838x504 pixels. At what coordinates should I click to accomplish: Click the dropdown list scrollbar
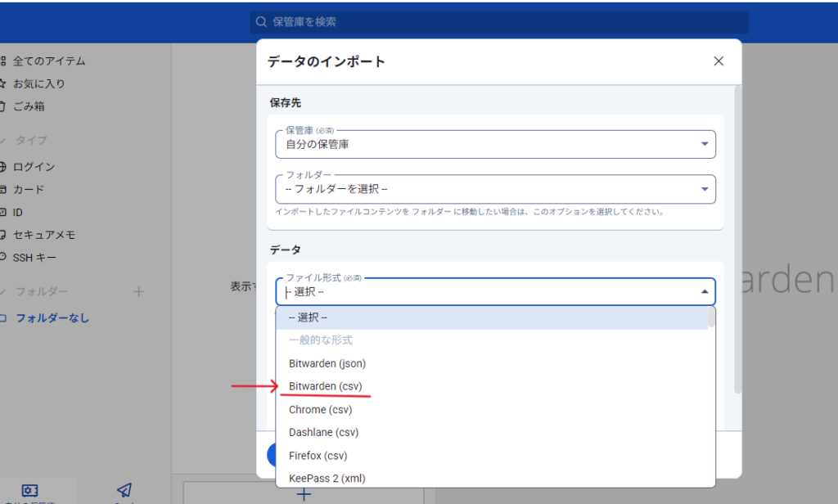[x=711, y=317]
